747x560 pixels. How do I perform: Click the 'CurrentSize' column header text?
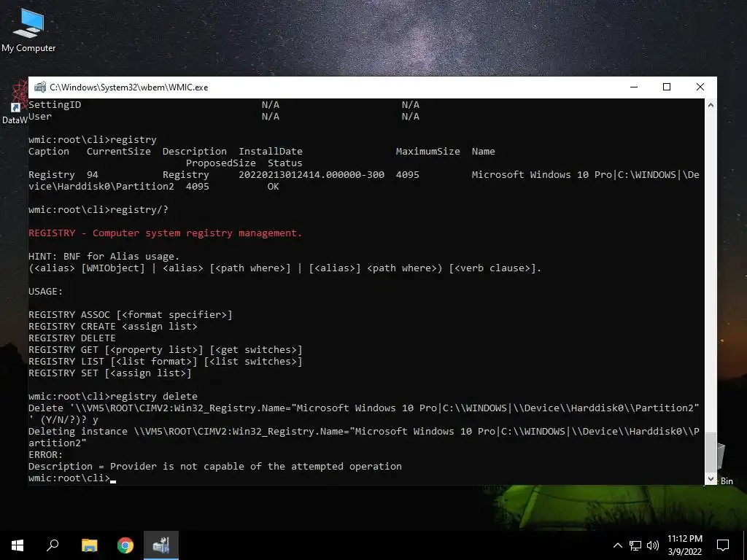(x=119, y=152)
